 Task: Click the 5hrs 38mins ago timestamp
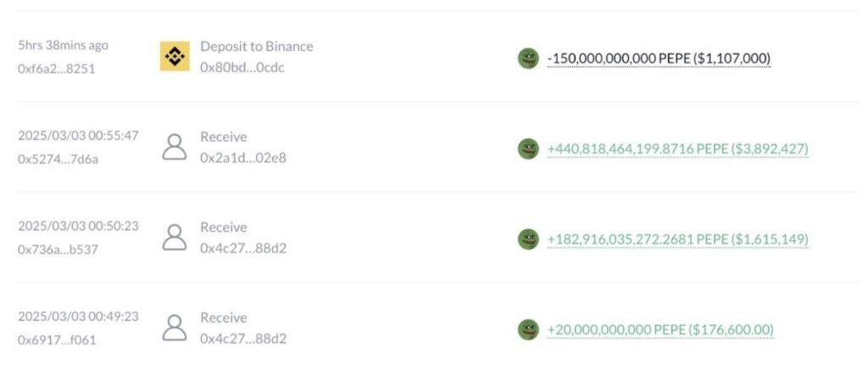coord(63,46)
